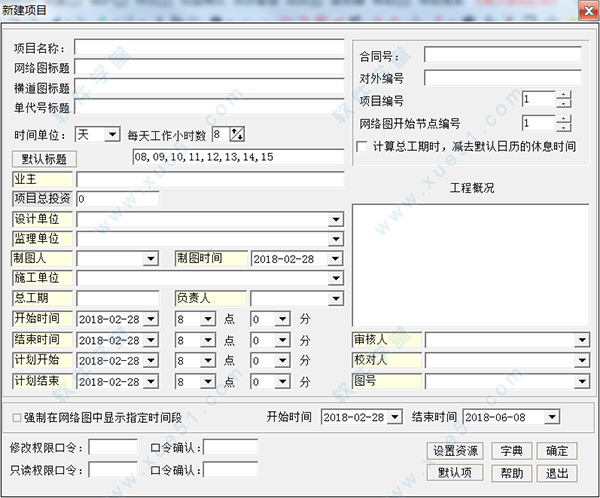Image resolution: width=600 pixels, height=498 pixels.
Task: Click 退出 to exit the dialog
Action: coord(557,473)
